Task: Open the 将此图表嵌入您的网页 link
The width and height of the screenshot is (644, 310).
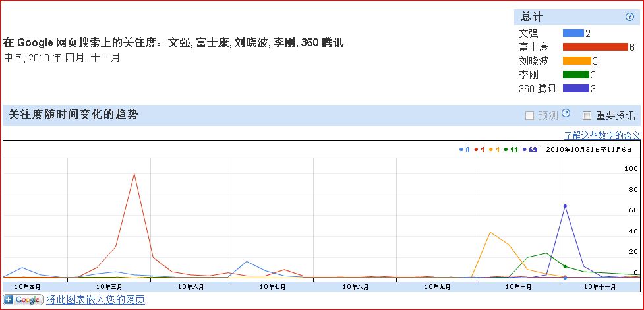Action: [x=96, y=299]
